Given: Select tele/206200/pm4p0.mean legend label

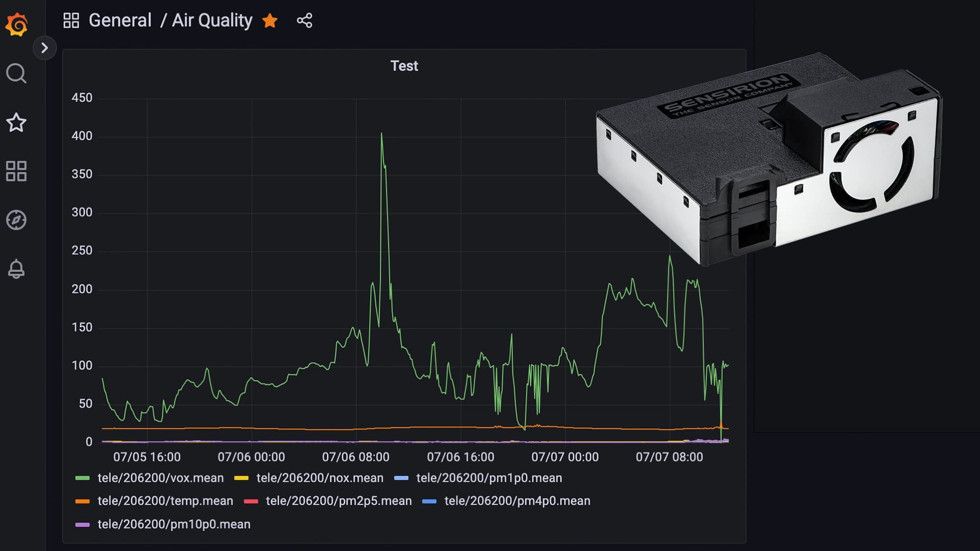Looking at the screenshot, I should pos(517,501).
